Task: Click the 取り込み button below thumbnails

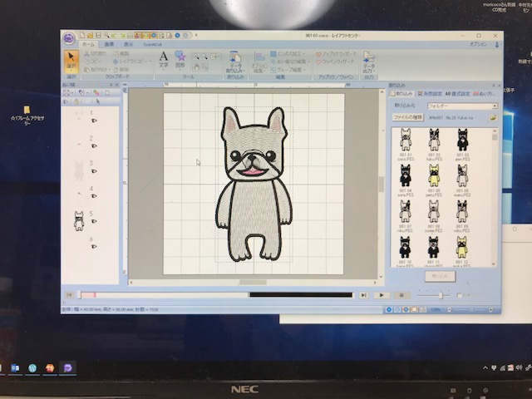Action: (440, 276)
